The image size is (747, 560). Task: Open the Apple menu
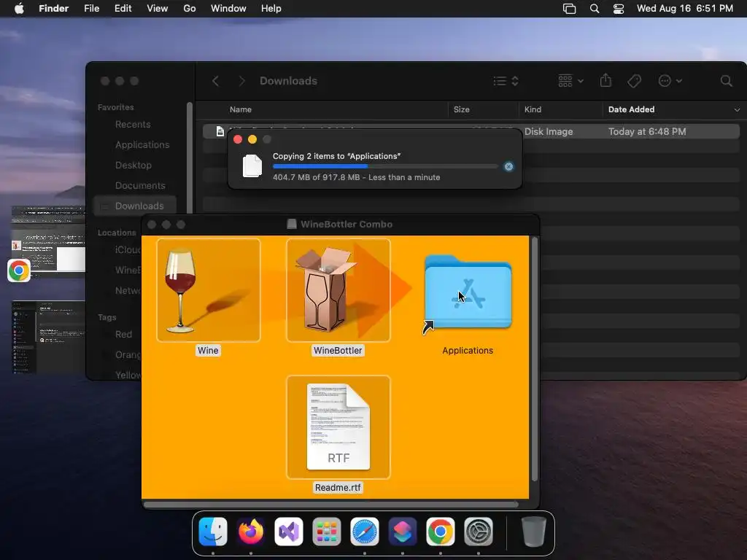pos(19,9)
